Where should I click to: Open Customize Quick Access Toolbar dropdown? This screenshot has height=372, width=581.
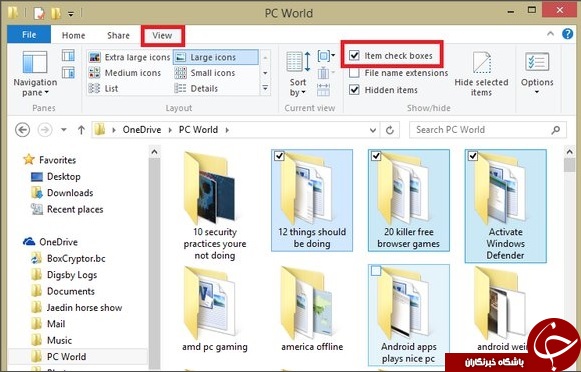(70, 14)
